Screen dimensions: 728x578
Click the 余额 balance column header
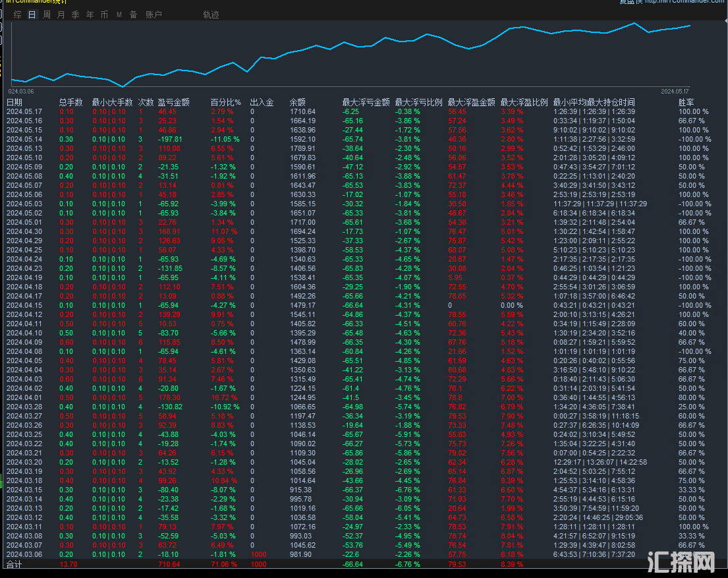point(297,102)
